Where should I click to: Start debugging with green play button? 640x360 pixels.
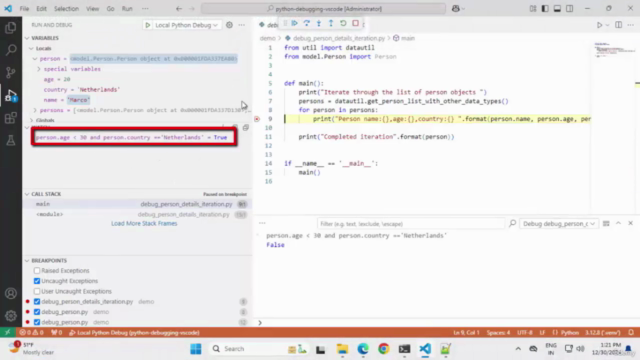[148, 25]
